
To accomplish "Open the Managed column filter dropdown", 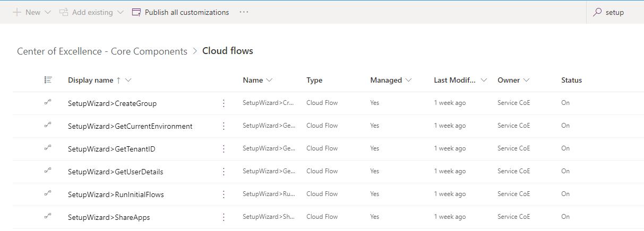I will (408, 81).
